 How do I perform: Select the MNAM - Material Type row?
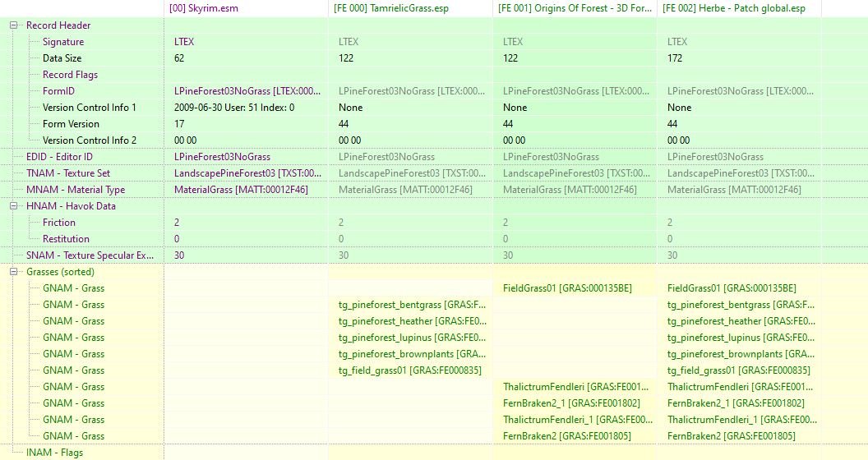coord(76,190)
